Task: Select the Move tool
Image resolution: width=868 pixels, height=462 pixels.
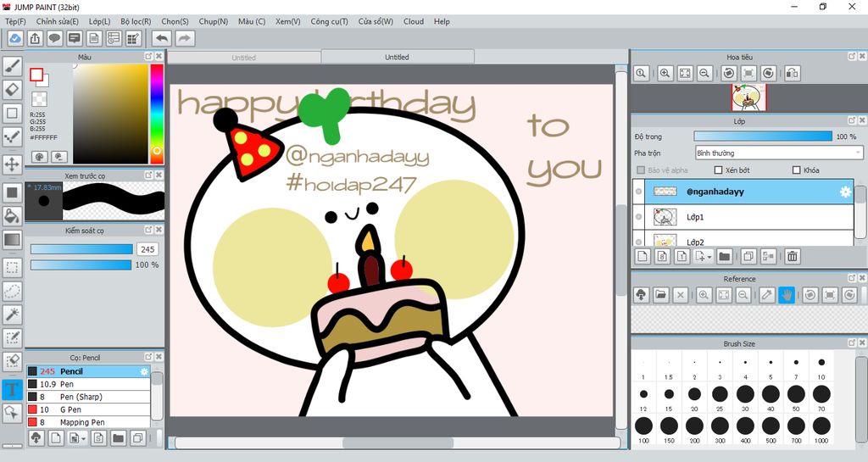Action: pyautogui.click(x=12, y=164)
